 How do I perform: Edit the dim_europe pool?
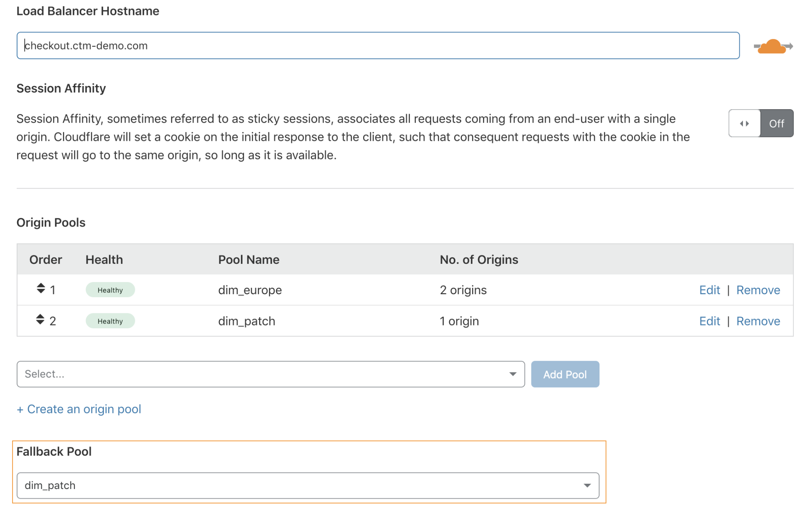pos(709,290)
